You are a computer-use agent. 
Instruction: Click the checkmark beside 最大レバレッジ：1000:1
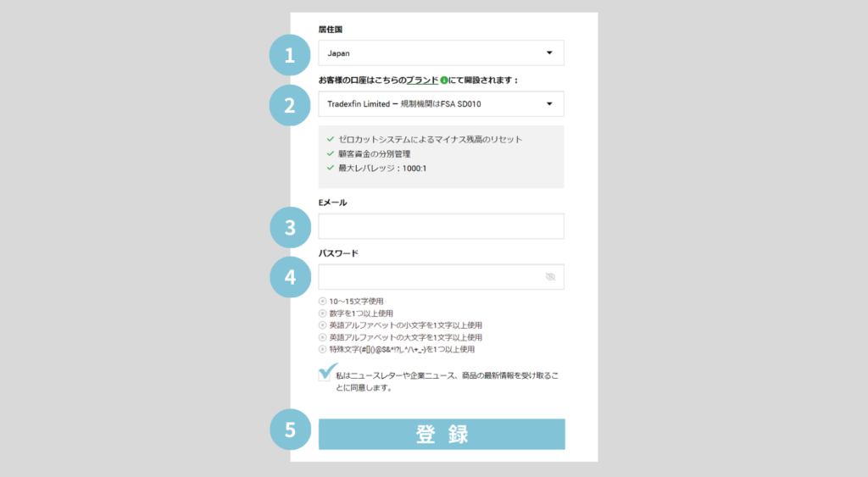(x=331, y=168)
